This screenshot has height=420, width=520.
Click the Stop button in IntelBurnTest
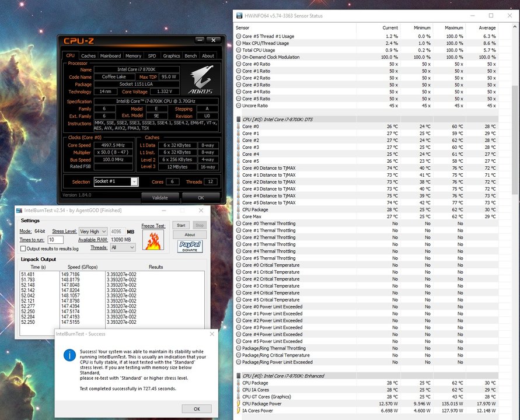click(x=200, y=225)
